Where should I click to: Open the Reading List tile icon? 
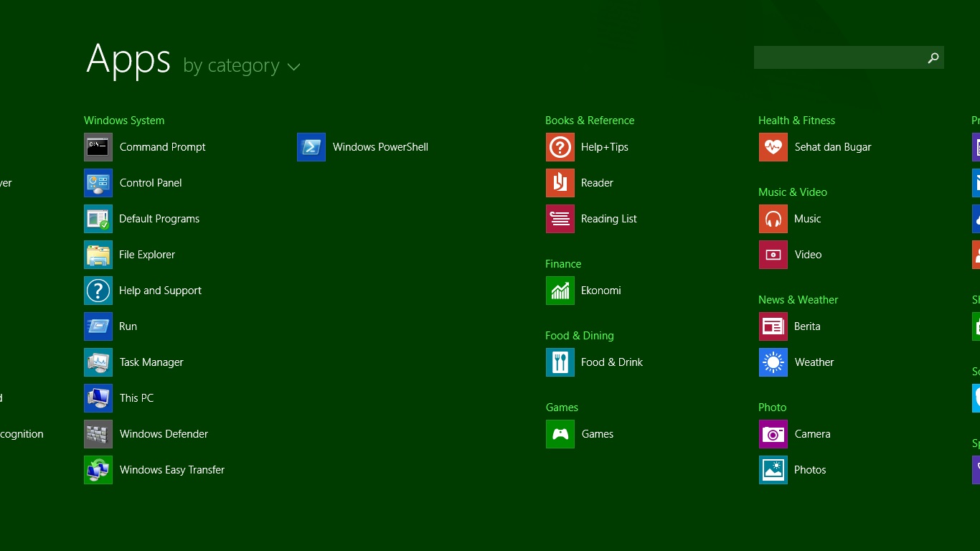tap(560, 219)
